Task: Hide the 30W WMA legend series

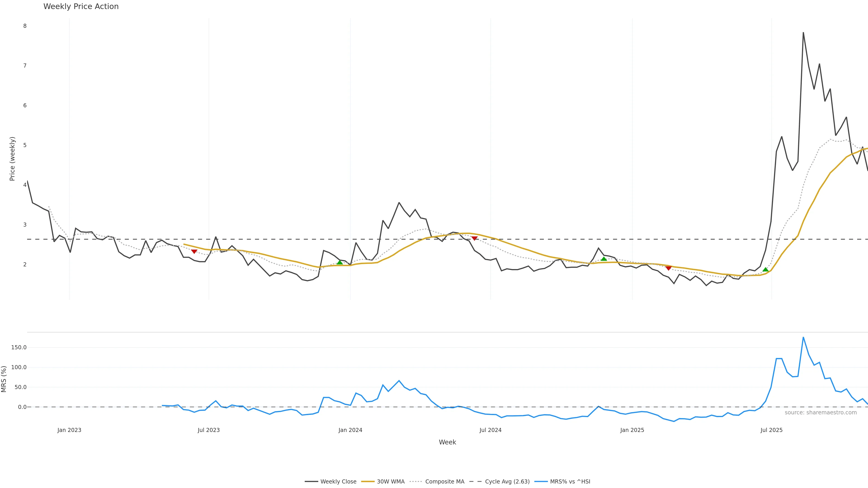Action: pos(391,482)
